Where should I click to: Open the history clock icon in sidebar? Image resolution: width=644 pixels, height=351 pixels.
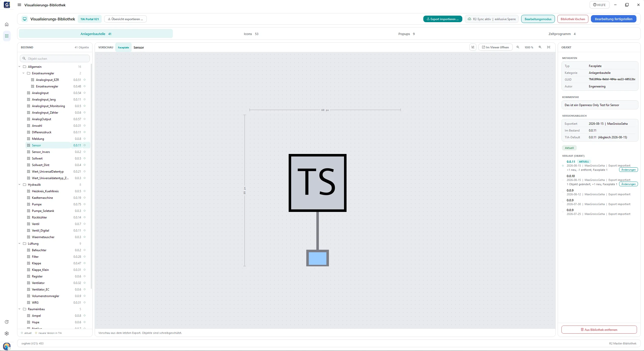coord(7,322)
